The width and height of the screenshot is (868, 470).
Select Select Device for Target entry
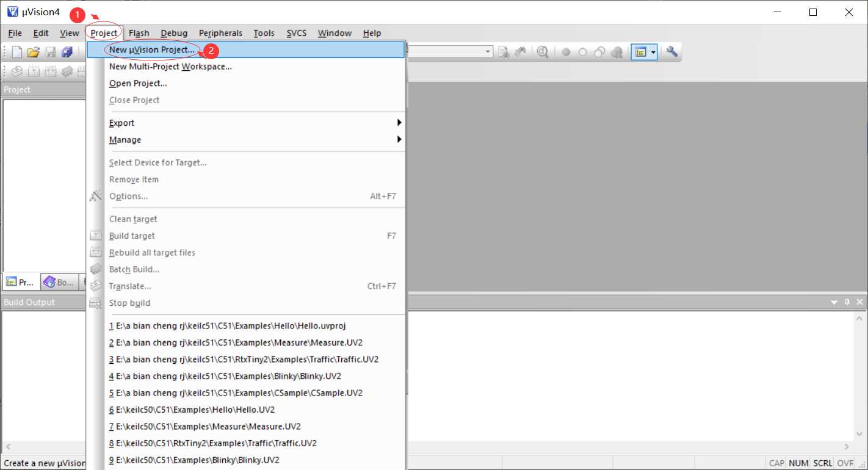[x=246, y=162]
